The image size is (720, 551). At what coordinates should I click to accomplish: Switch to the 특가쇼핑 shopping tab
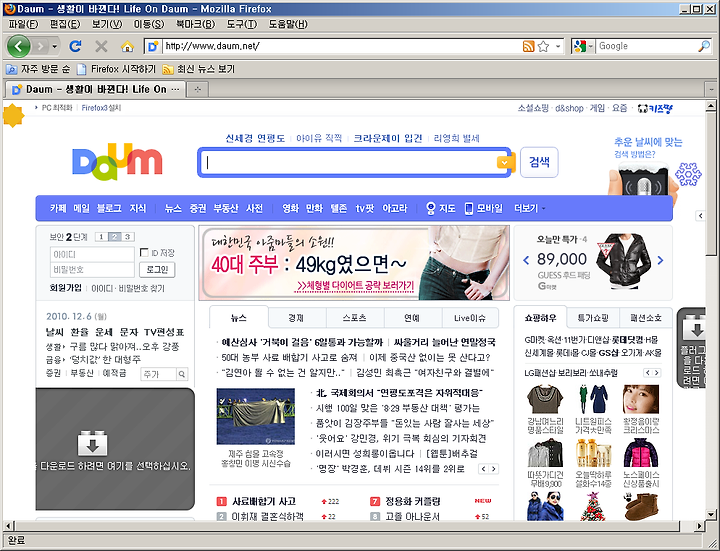click(x=593, y=318)
